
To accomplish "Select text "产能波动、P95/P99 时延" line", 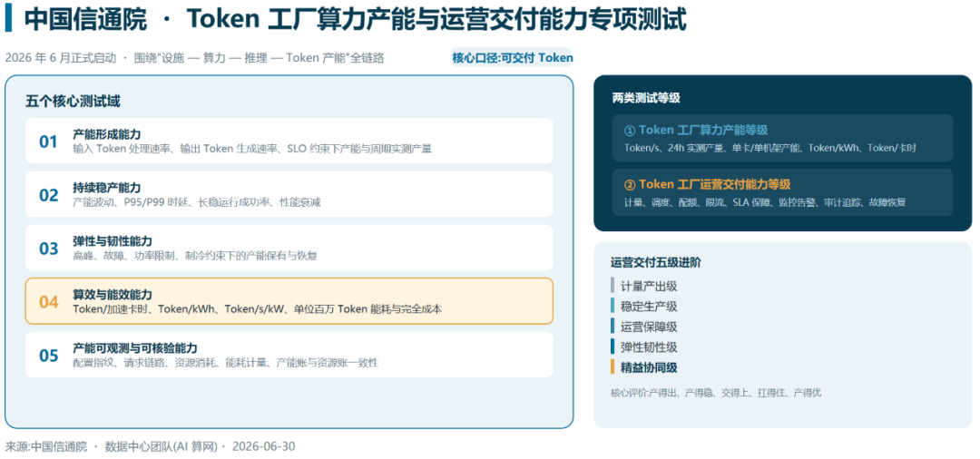I will coord(196,202).
